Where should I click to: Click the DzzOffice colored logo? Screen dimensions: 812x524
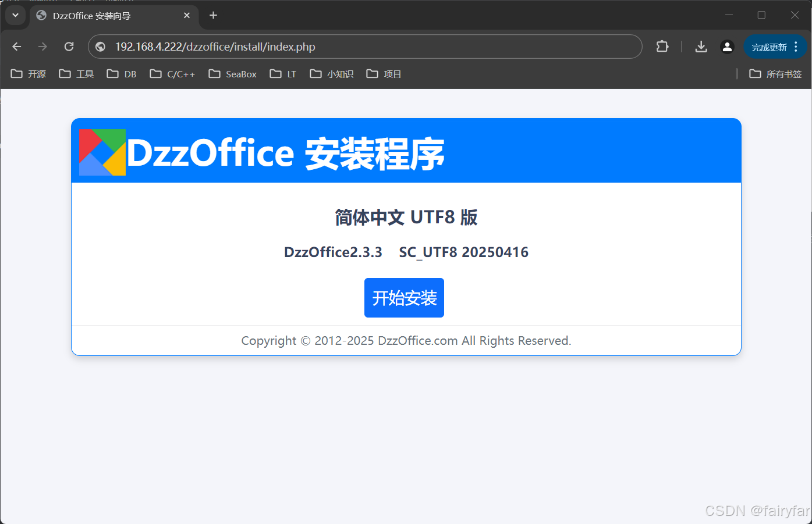point(102,152)
